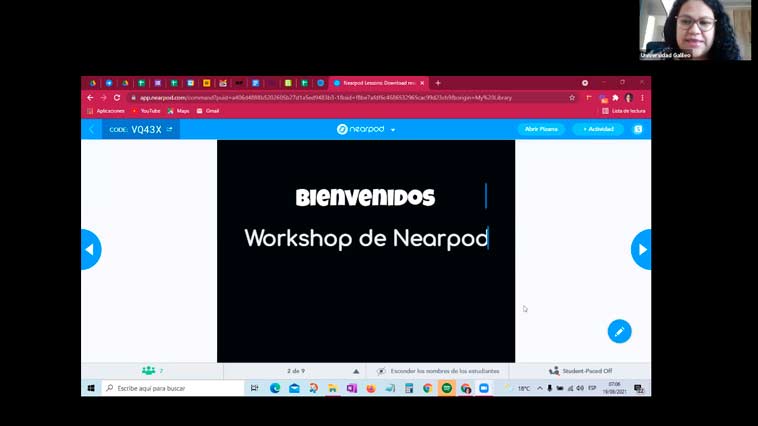The image size is (758, 426).
Task: Show hidden system tray icons
Action: coord(540,388)
